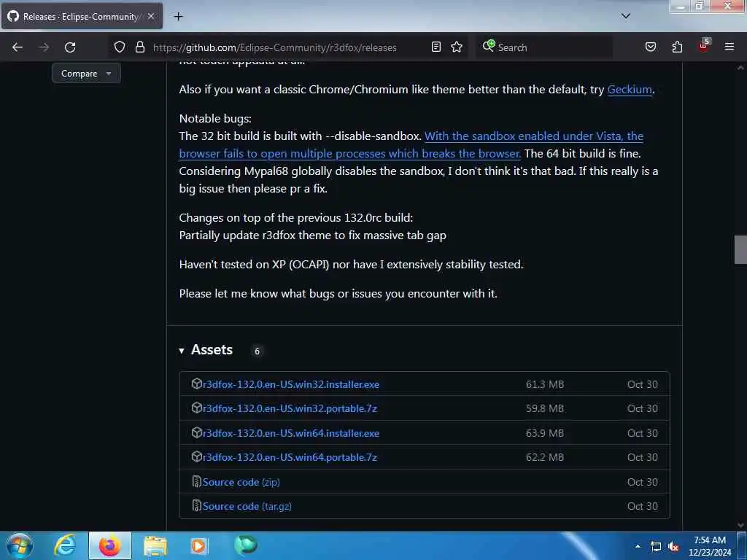Reload the current GitHub page
The width and height of the screenshot is (747, 560).
pyautogui.click(x=70, y=47)
